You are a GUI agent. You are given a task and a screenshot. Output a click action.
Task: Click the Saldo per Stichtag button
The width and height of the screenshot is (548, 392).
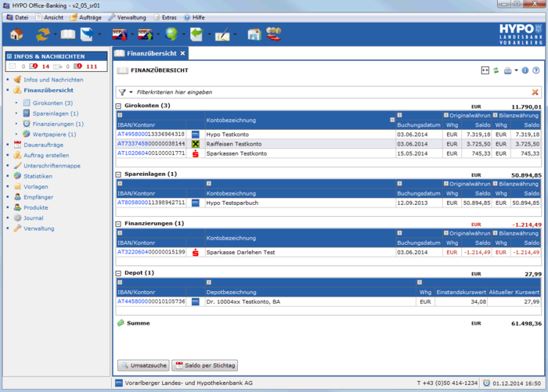point(205,365)
